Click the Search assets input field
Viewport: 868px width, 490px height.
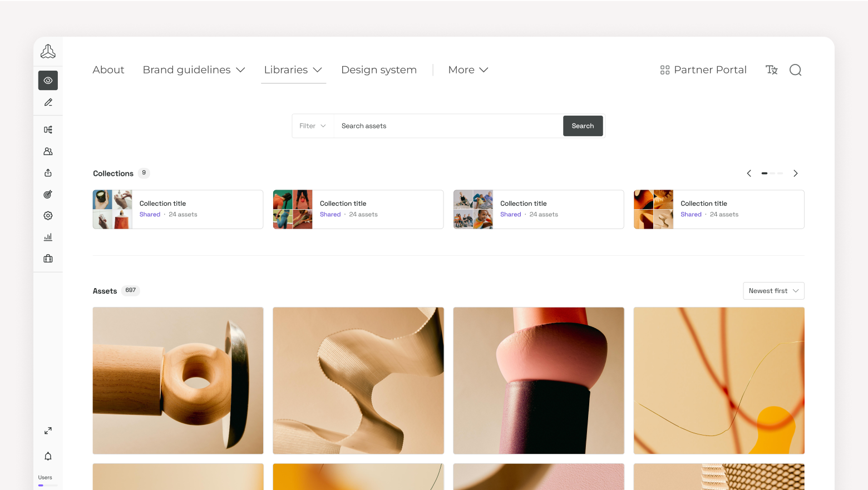click(x=448, y=126)
